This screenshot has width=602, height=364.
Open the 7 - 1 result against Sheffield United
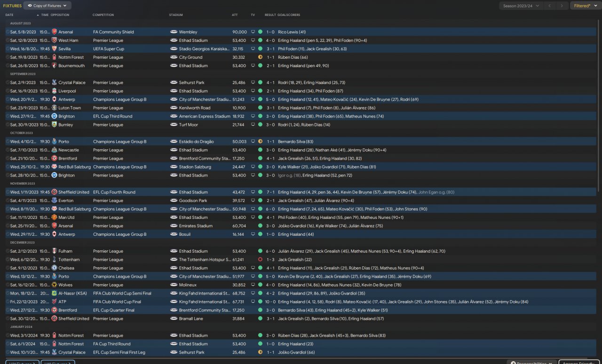(270, 192)
